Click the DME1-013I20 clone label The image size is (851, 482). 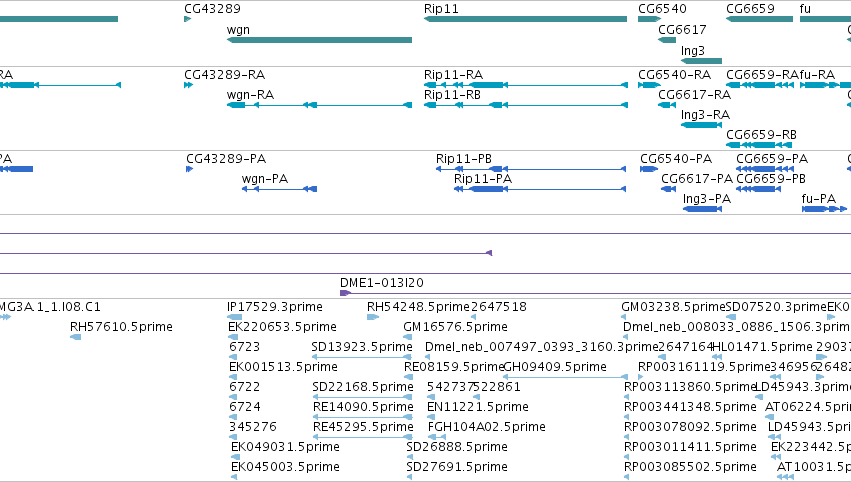382,283
